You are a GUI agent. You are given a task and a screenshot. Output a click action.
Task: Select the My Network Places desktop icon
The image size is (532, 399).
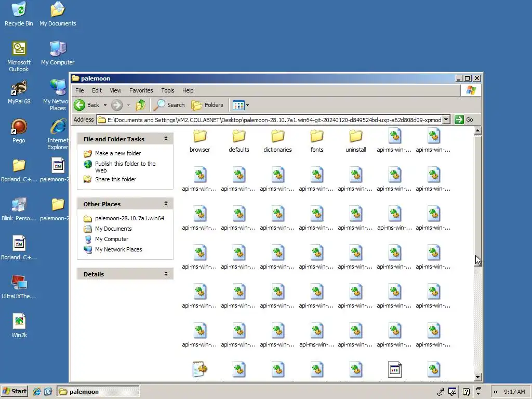57,95
